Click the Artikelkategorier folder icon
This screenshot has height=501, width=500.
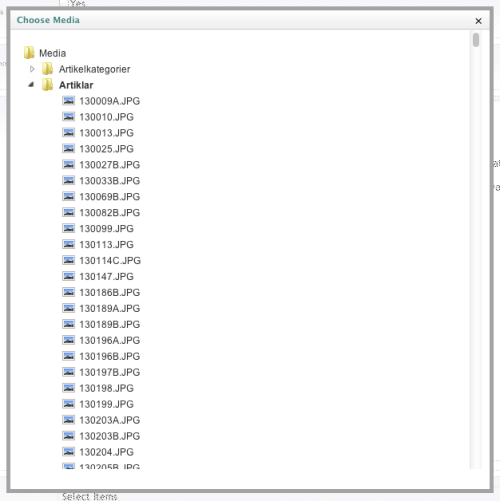[47, 69]
